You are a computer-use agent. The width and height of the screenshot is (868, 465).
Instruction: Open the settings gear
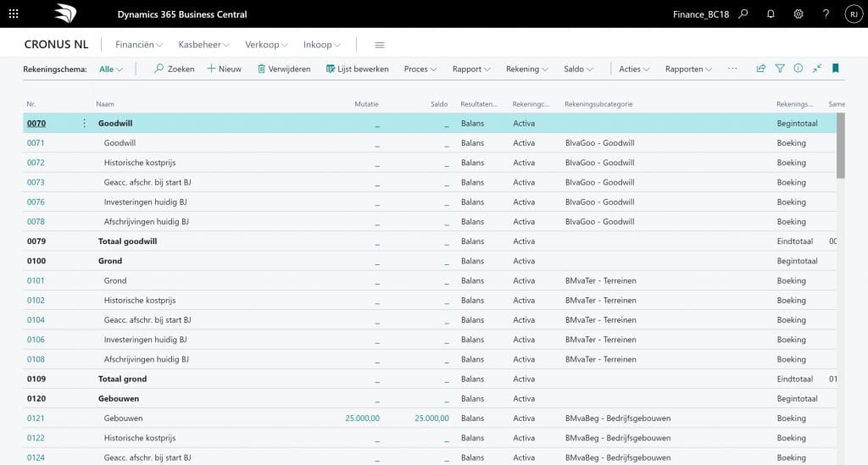coord(798,14)
